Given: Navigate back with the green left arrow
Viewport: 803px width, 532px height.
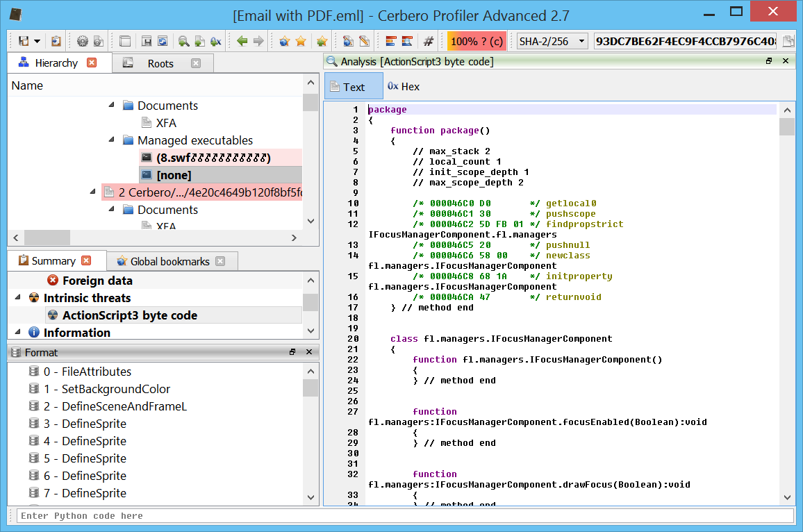Looking at the screenshot, I should pos(242,41).
